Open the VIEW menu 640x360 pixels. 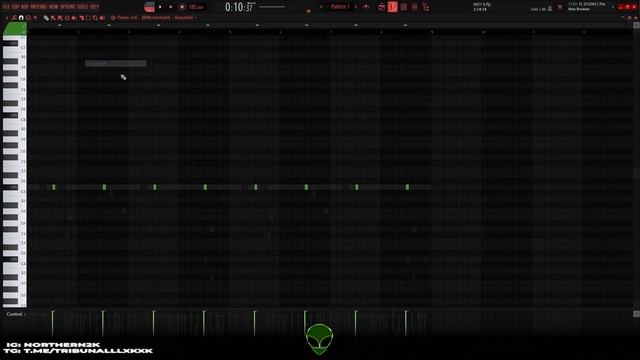click(x=54, y=7)
